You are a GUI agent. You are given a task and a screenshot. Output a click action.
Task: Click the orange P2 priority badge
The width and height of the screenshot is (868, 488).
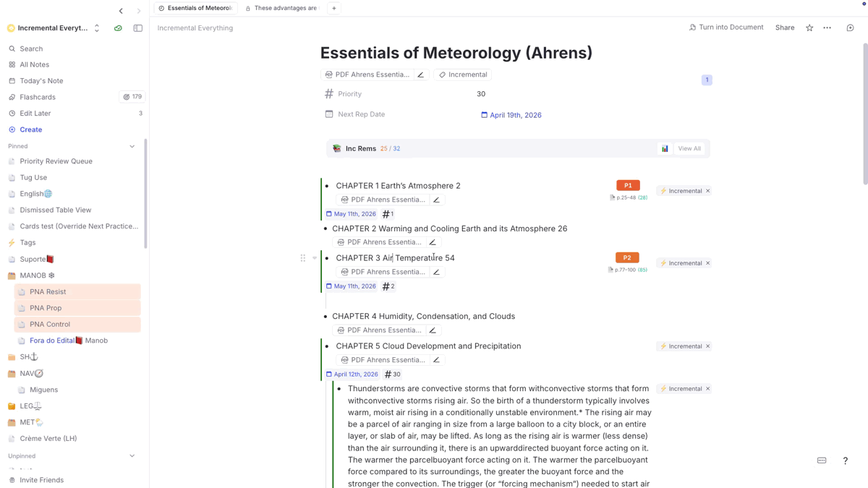tap(627, 257)
